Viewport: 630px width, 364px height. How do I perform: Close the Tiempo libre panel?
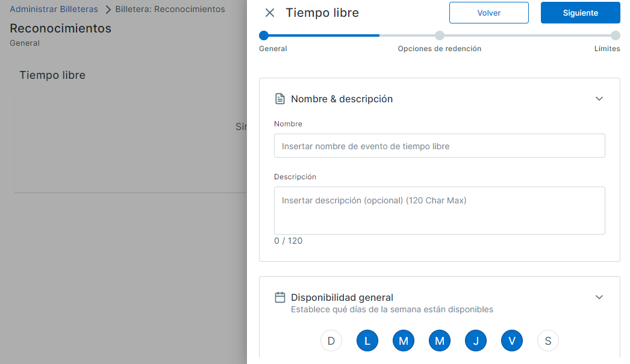point(269,12)
